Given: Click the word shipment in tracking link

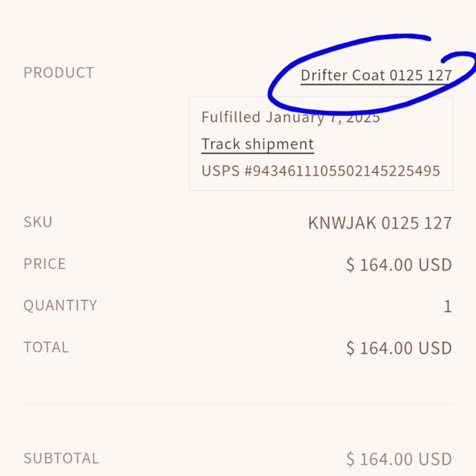Looking at the screenshot, I should tap(279, 144).
